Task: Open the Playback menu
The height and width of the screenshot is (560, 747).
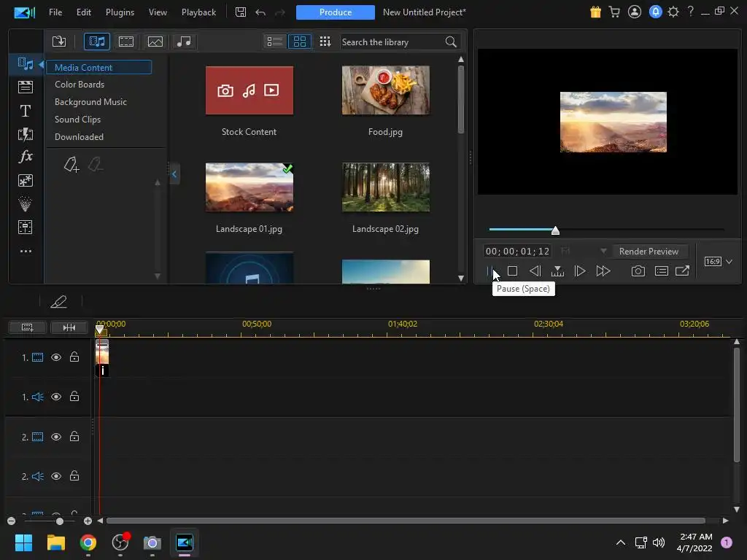Action: click(198, 12)
